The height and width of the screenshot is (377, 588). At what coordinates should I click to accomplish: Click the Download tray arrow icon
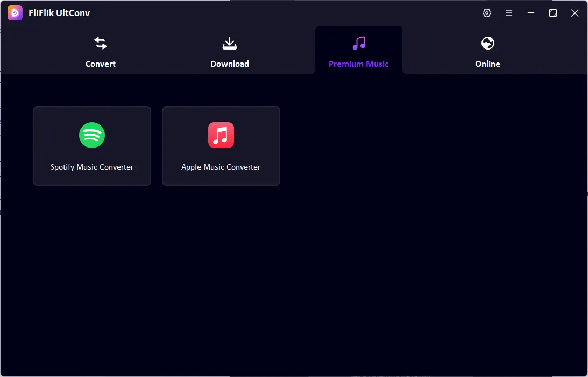[230, 43]
